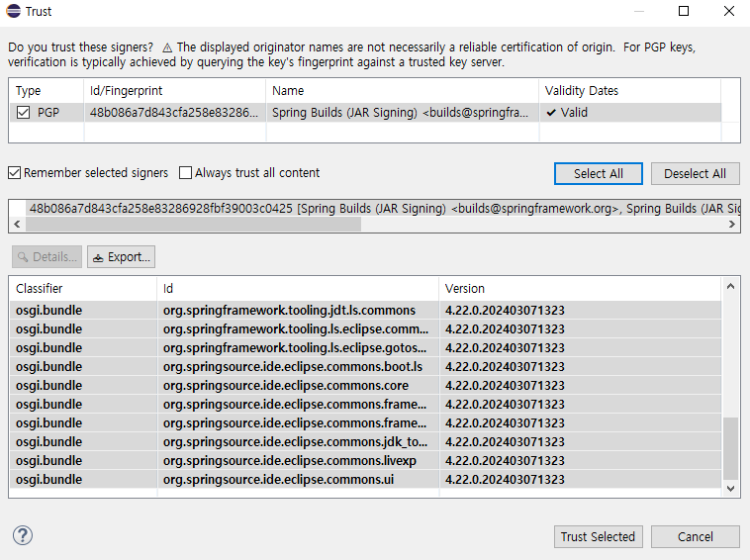This screenshot has height=560, width=750.
Task: Uncheck the PGP signer checkbox
Action: 23,113
